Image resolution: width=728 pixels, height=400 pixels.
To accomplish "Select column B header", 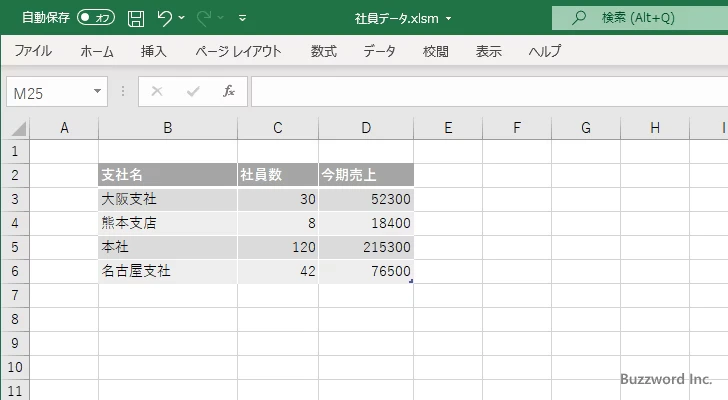I will pos(168,128).
